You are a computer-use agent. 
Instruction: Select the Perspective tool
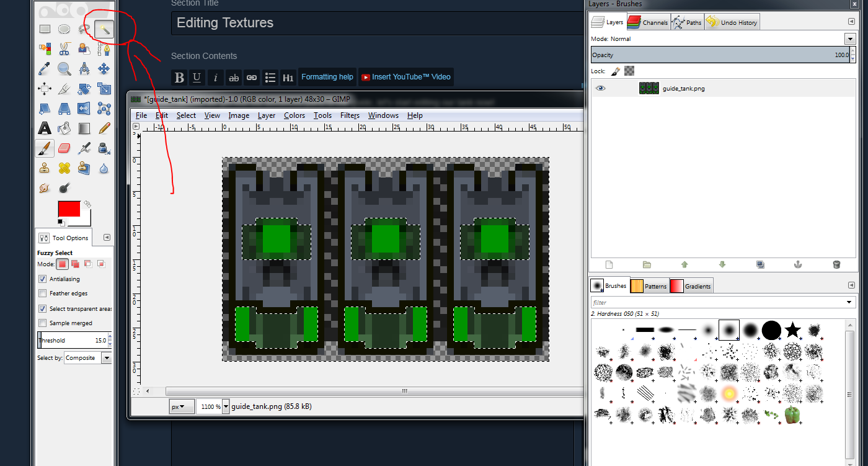(x=64, y=109)
